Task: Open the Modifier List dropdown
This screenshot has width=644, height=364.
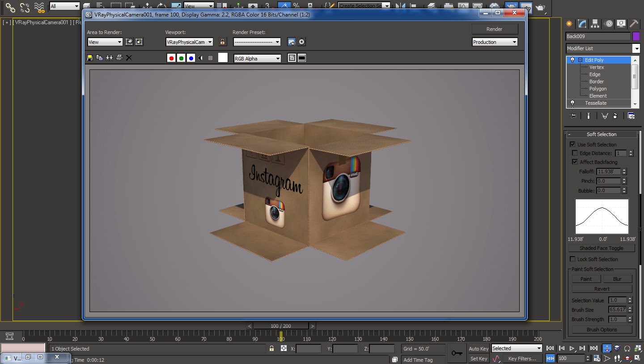Action: coord(636,48)
